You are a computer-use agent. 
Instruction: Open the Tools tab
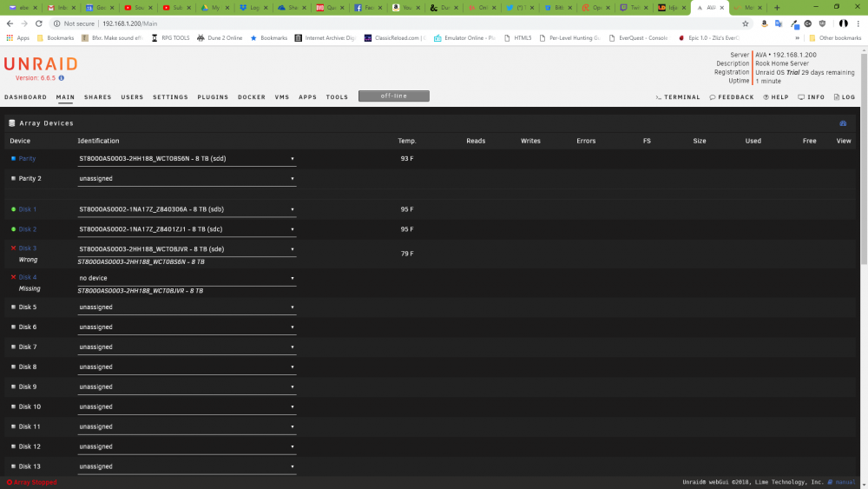point(337,97)
